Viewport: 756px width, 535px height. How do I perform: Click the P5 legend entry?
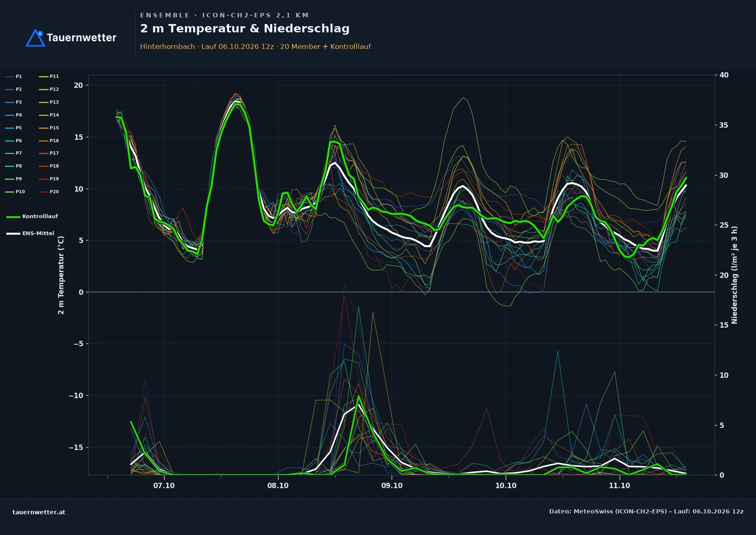(x=14, y=128)
